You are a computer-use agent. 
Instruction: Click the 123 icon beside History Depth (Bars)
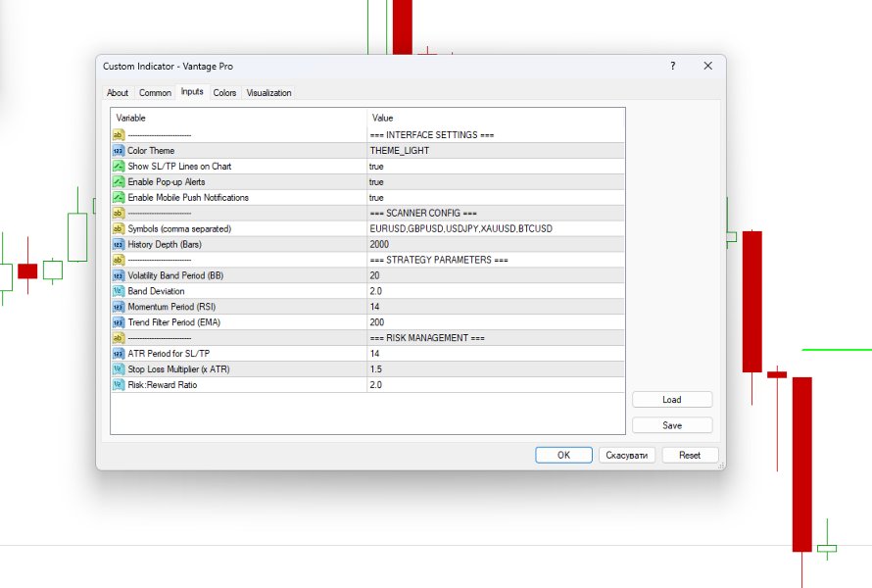120,244
